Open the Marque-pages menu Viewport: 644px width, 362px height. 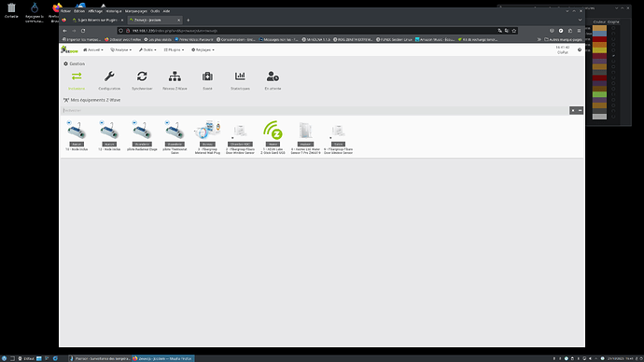[136, 11]
